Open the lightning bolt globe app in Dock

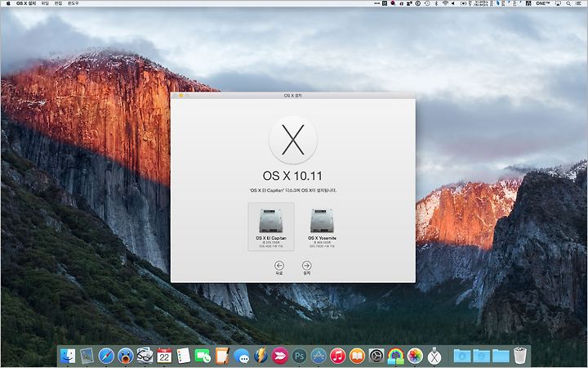261,356
